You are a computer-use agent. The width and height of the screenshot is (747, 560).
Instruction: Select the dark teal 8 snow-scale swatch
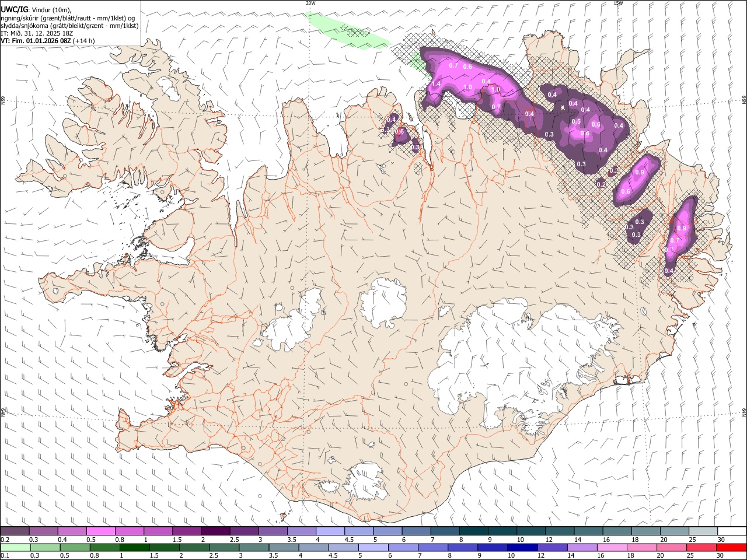473,531
